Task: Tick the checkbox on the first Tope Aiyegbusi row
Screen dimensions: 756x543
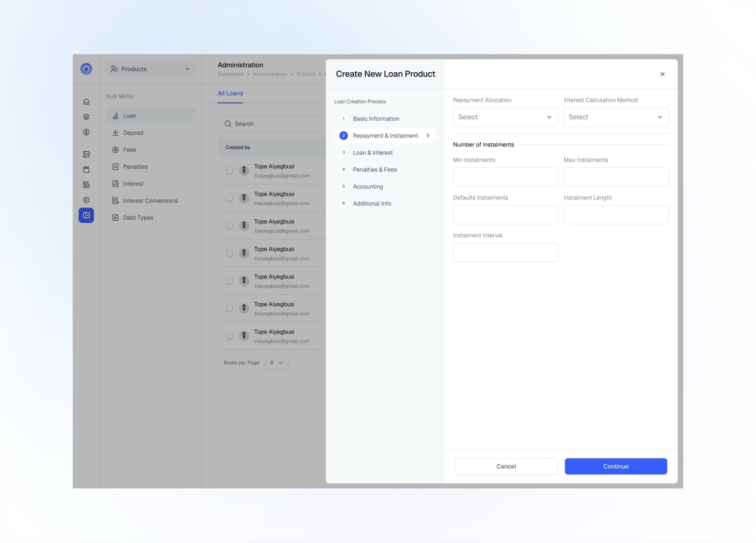Action: pos(230,171)
